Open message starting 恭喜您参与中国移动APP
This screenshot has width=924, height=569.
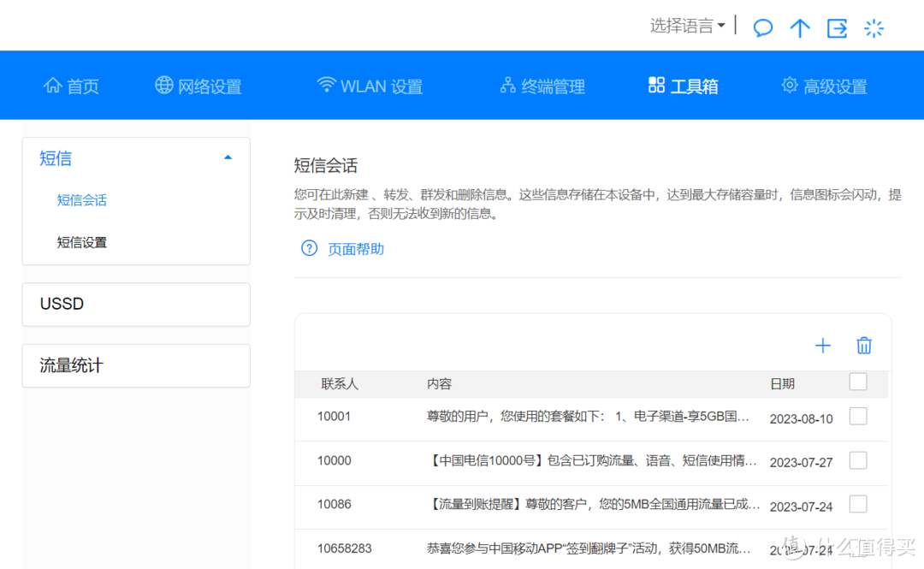click(589, 548)
